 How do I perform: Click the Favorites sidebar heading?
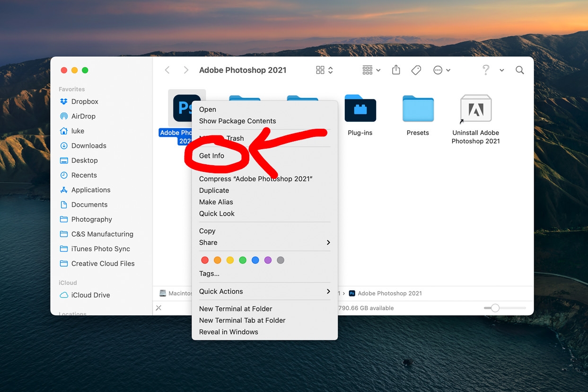tap(72, 89)
